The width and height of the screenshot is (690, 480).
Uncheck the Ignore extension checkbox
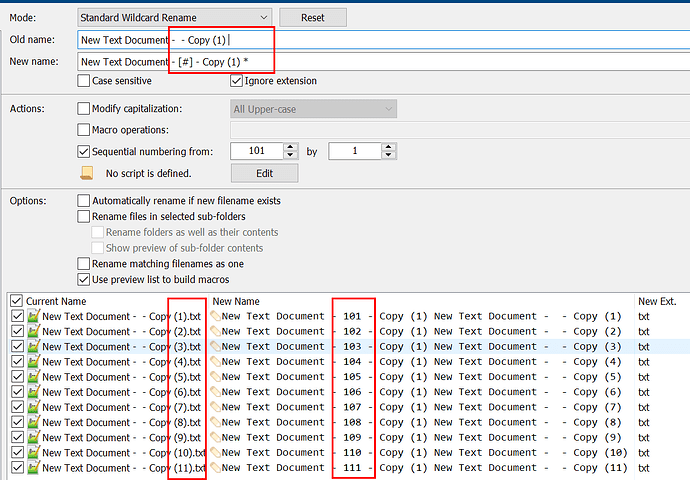click(x=236, y=81)
